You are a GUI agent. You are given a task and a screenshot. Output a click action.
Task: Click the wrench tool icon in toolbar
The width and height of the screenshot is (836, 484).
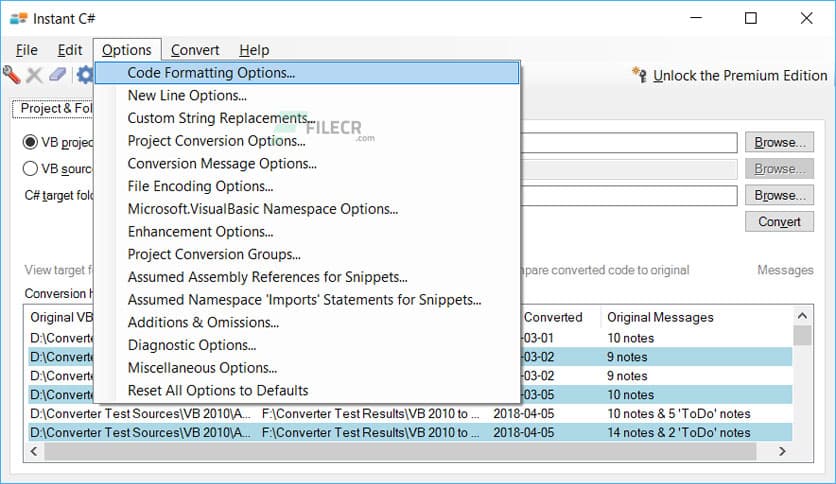11,75
